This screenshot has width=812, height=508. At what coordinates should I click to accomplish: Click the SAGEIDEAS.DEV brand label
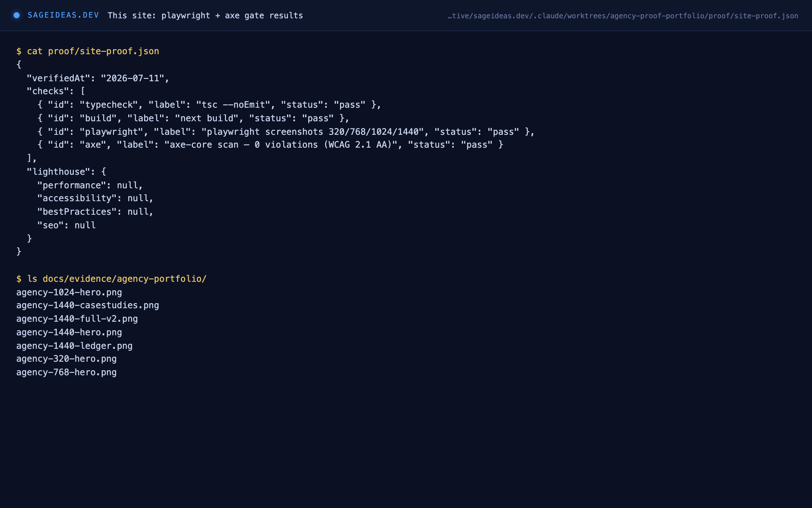pyautogui.click(x=63, y=15)
